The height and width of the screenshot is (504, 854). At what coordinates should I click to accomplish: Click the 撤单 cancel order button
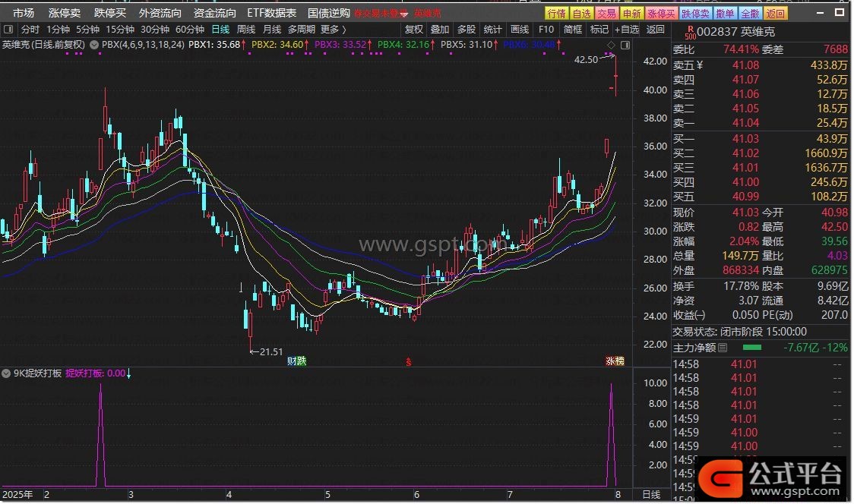click(725, 14)
